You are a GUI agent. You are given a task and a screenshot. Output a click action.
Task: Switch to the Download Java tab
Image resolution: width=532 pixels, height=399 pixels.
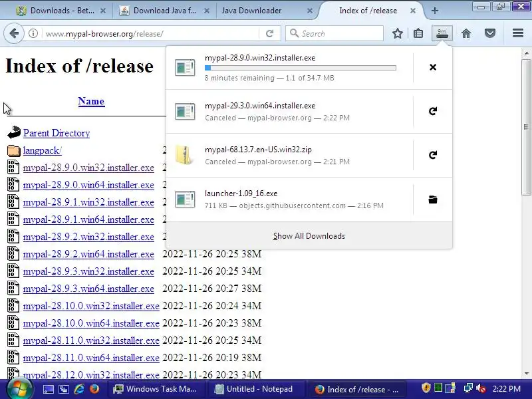(x=164, y=11)
